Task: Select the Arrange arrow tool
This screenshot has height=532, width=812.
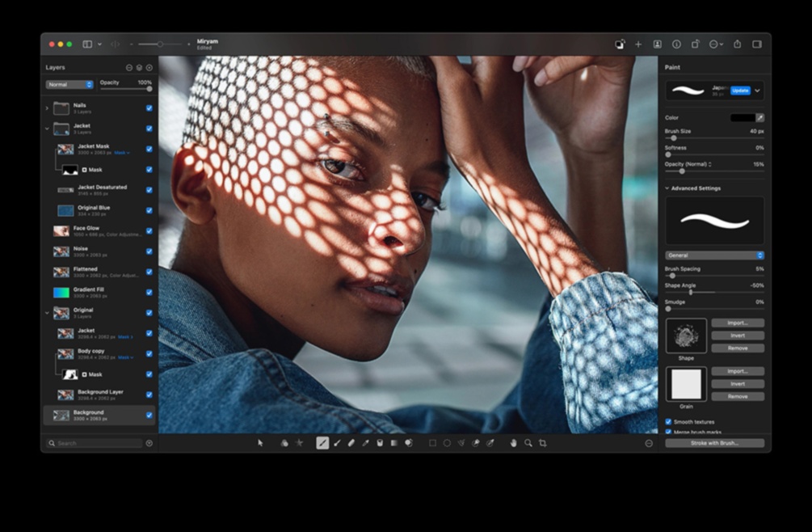Action: [260, 443]
